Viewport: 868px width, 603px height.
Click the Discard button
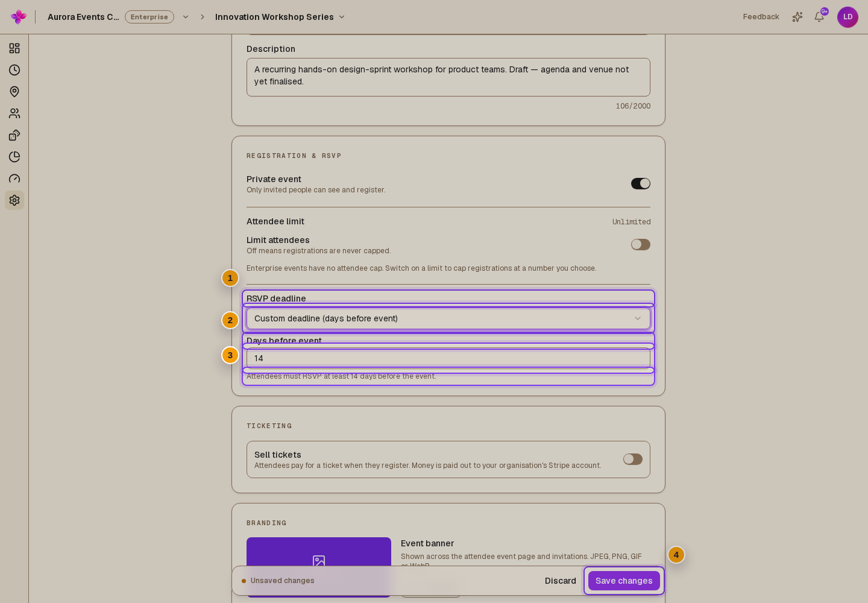[561, 581]
